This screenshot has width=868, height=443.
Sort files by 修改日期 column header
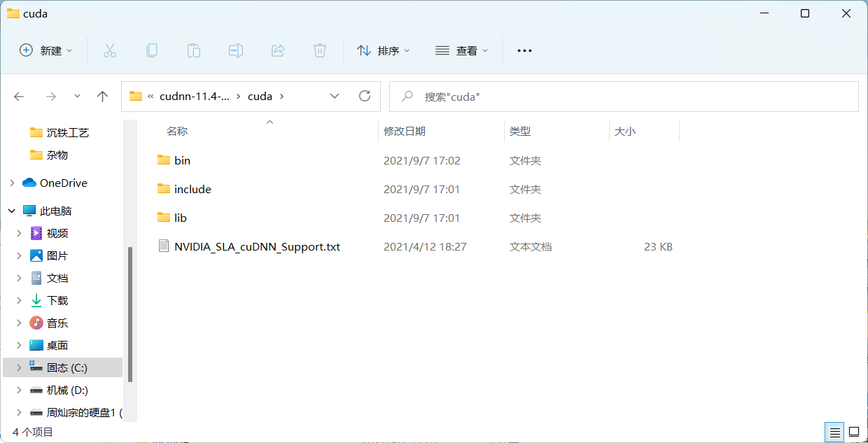[x=405, y=131]
